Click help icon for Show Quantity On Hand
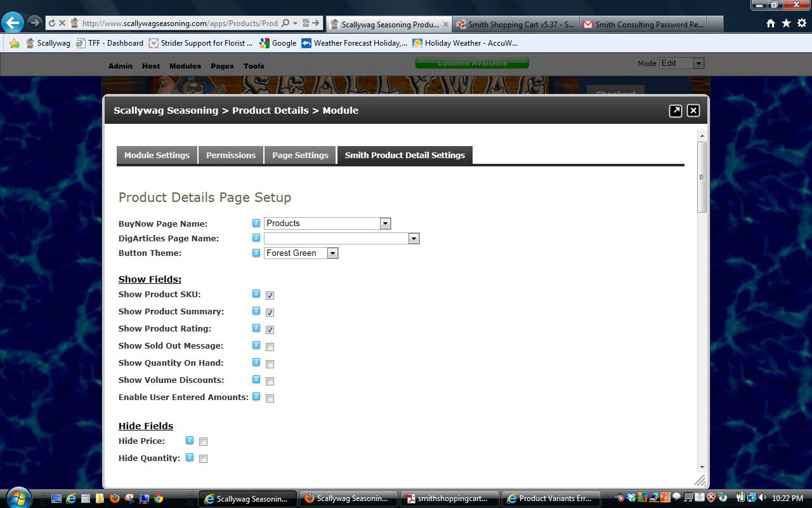This screenshot has width=812, height=508. tap(256, 362)
